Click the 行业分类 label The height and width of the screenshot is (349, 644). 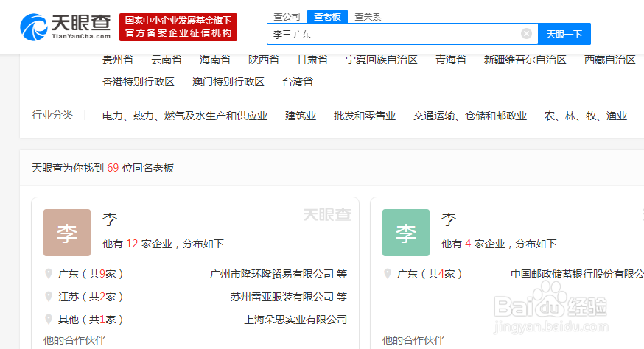[52, 115]
